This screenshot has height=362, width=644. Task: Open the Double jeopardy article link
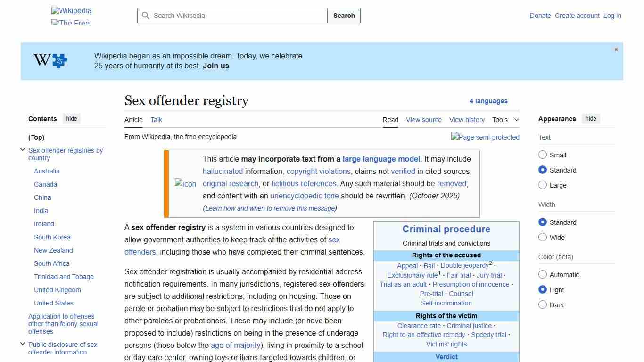point(465,265)
